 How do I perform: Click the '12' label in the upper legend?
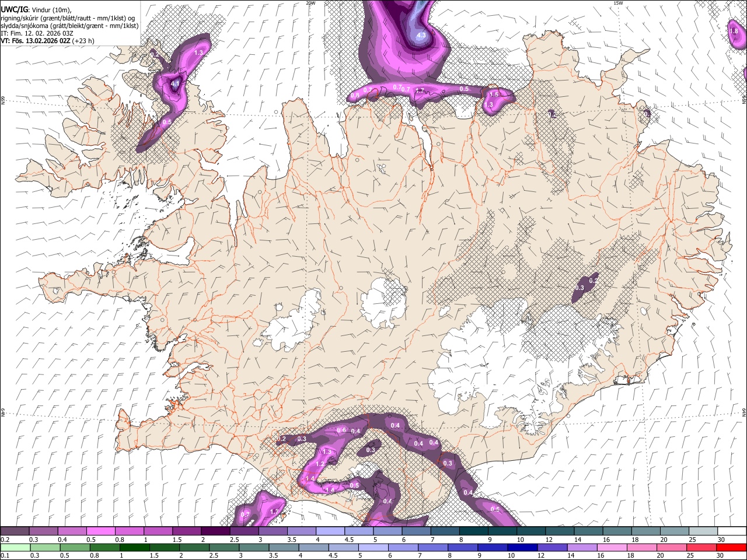[549, 540]
